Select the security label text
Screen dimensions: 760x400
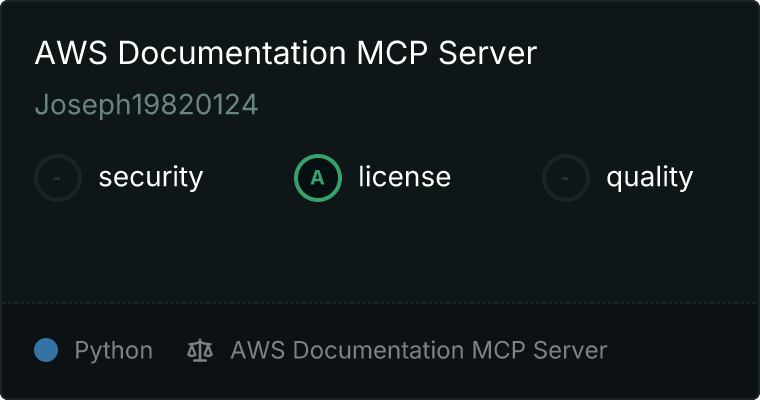coord(150,178)
